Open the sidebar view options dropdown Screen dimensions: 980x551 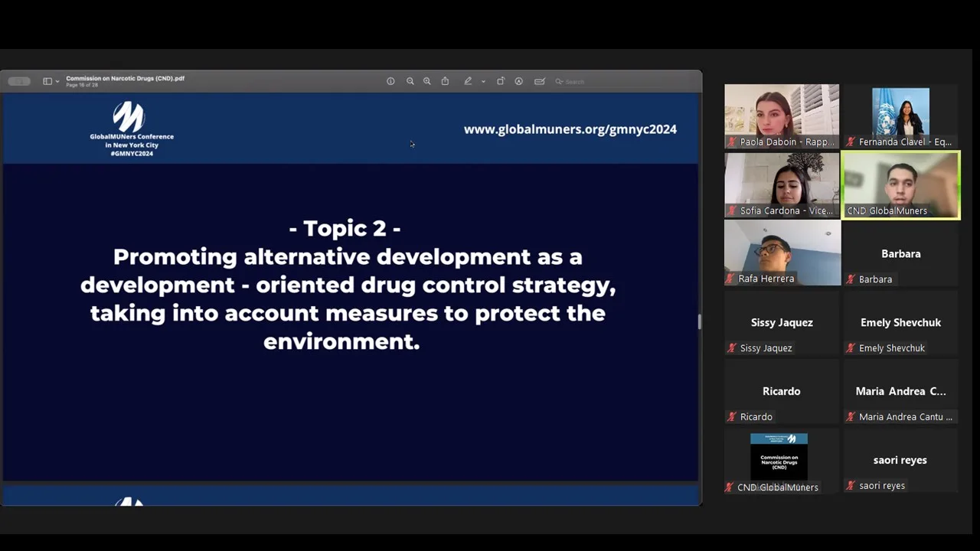50,81
